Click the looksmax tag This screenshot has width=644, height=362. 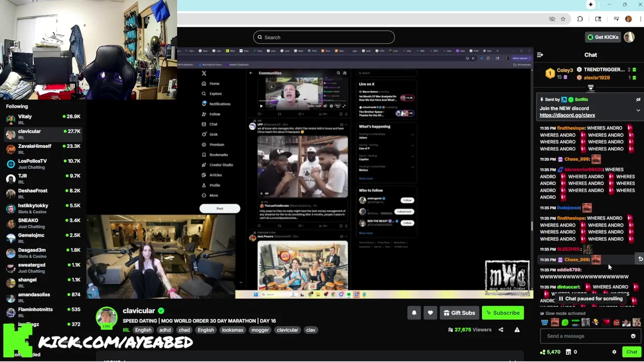tap(232, 330)
